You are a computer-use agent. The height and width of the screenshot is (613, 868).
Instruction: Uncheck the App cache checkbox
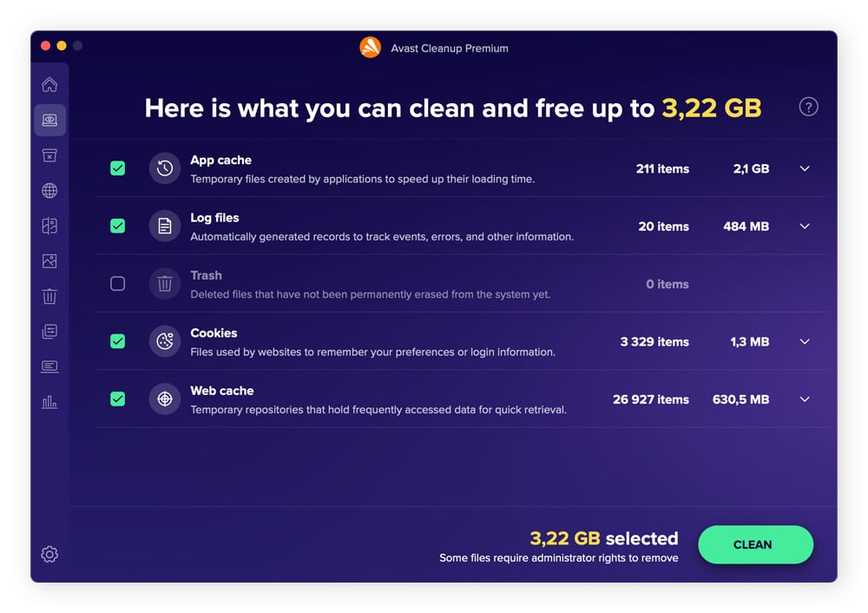pos(118,168)
